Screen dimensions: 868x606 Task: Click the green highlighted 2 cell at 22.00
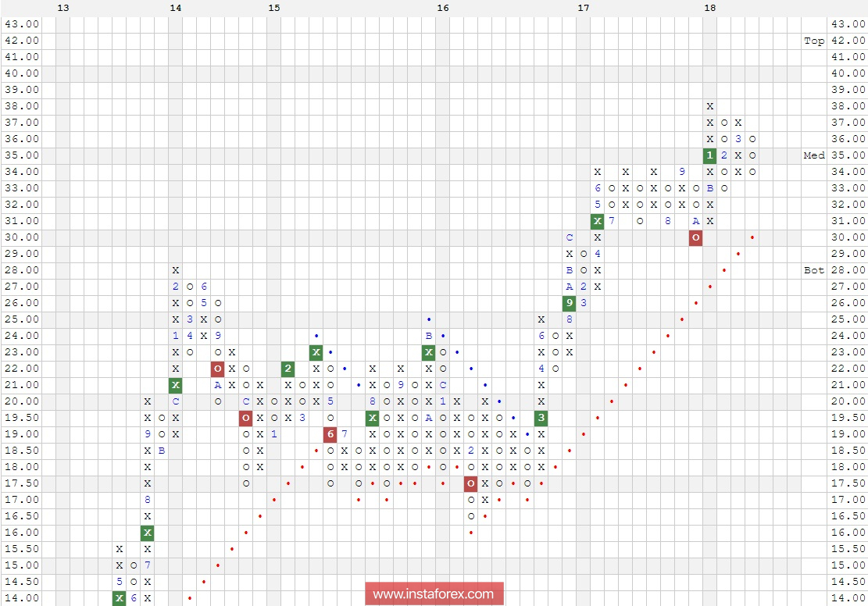pos(288,369)
